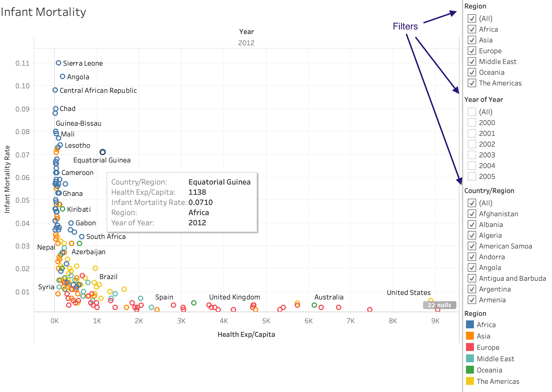The height and width of the screenshot is (392, 552).
Task: Click the Infant Mortality Rate axis title
Action: 7,179
